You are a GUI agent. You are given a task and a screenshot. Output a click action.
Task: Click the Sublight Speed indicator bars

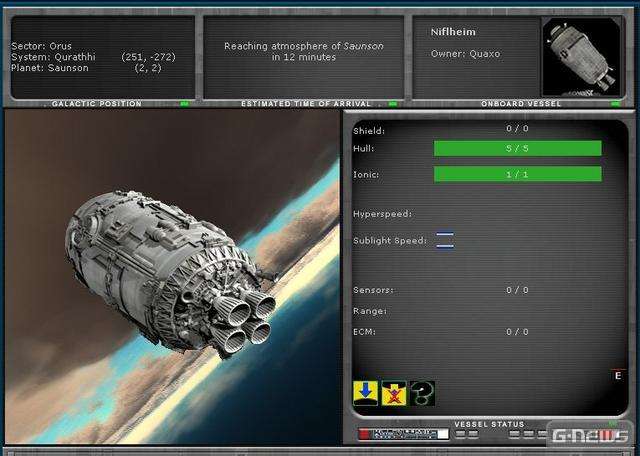coord(444,240)
